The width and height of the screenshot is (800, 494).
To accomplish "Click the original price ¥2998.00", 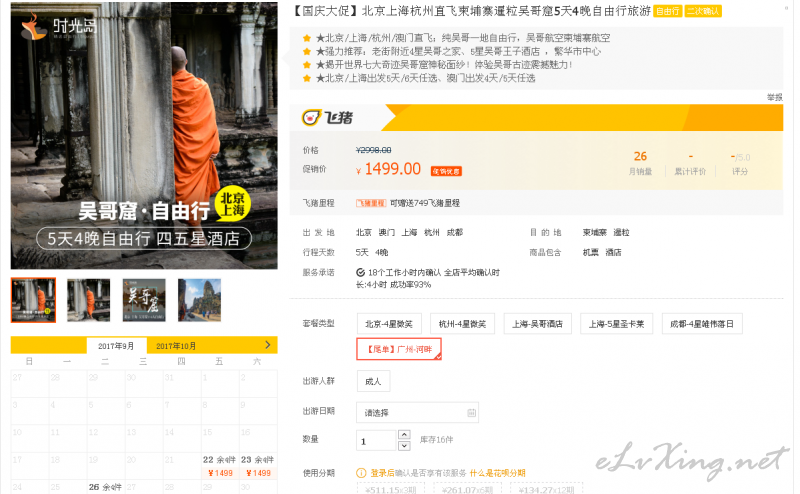I will [x=373, y=150].
